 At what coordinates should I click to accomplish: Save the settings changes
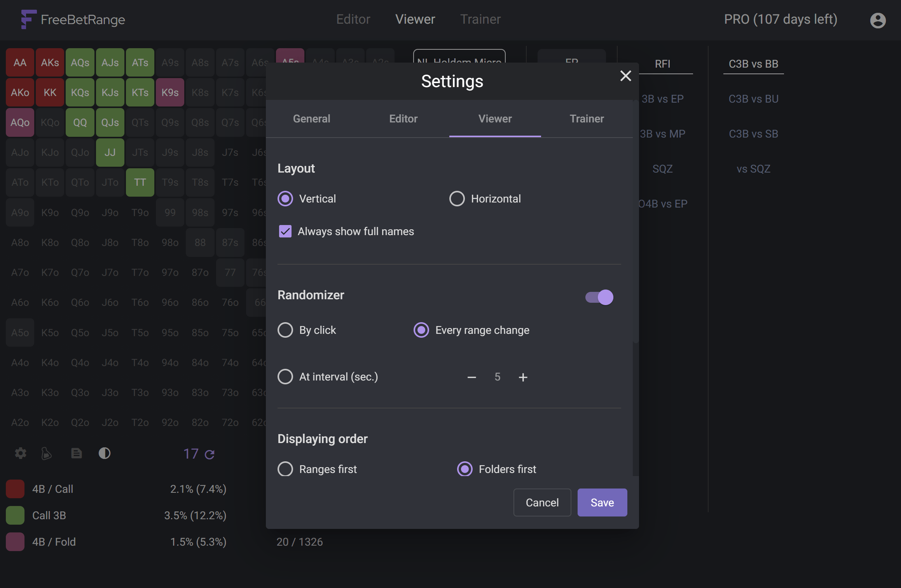(x=602, y=503)
